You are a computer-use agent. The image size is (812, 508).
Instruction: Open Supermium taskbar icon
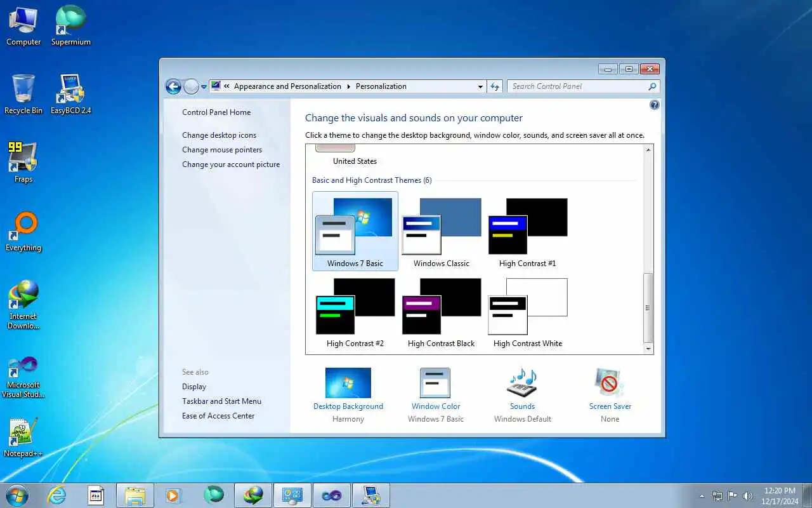(x=214, y=495)
